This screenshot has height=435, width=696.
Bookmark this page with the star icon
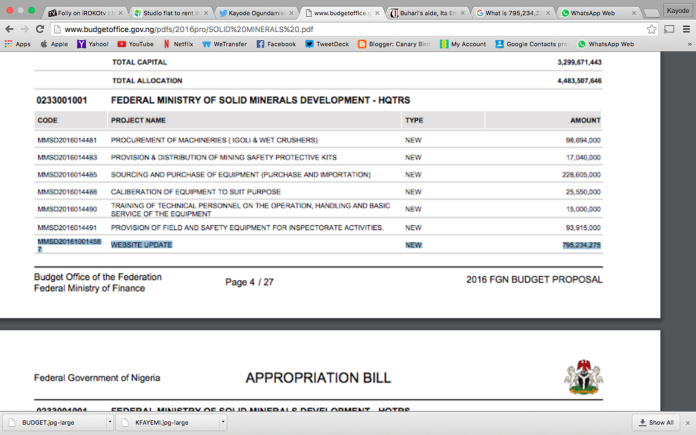(x=652, y=29)
